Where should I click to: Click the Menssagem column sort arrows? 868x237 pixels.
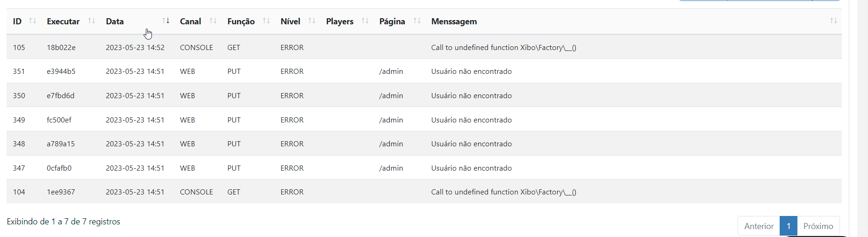click(833, 21)
